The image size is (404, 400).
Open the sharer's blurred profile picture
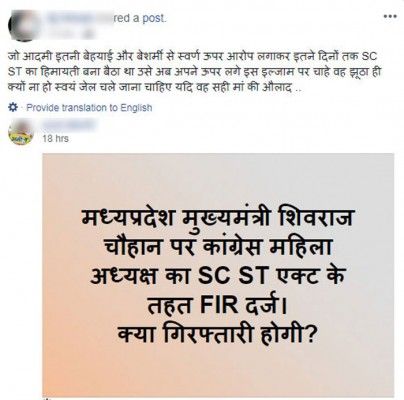pyautogui.click(x=25, y=25)
